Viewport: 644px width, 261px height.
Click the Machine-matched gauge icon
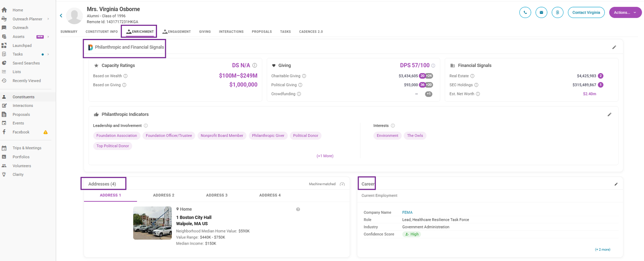coord(342,184)
